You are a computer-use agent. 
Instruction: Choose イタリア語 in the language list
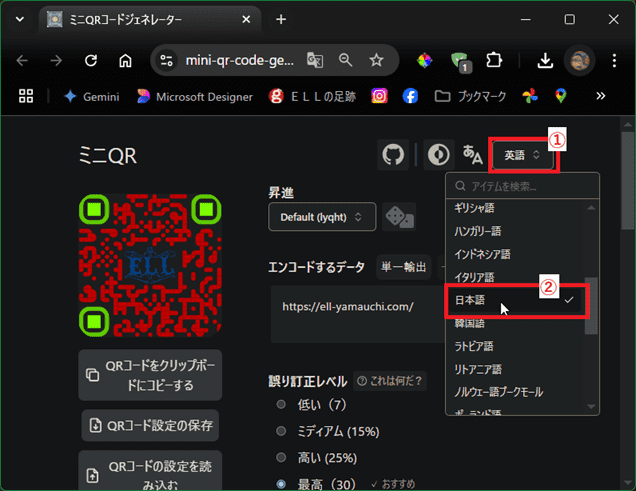(475, 277)
